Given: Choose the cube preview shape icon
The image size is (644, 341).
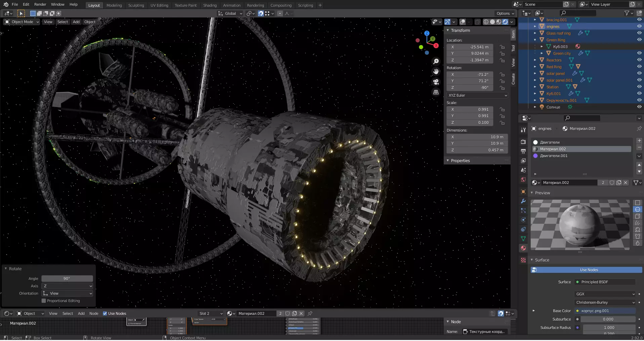Looking at the screenshot, I should [x=638, y=216].
